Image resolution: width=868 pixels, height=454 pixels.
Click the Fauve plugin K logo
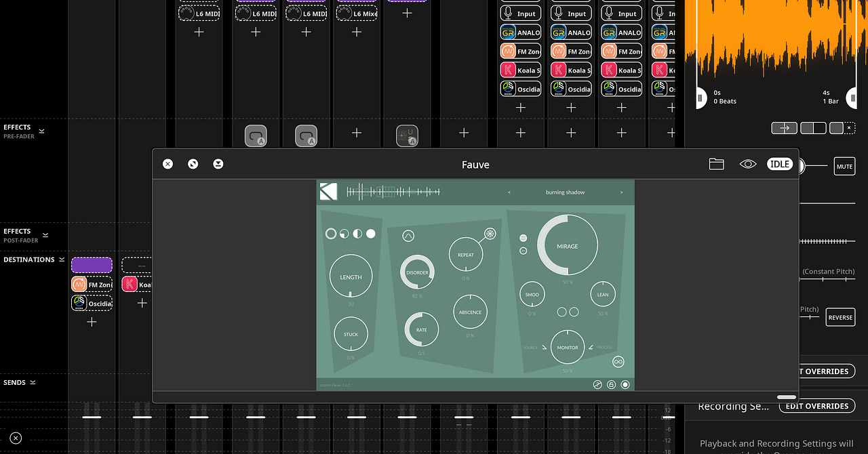pos(328,192)
